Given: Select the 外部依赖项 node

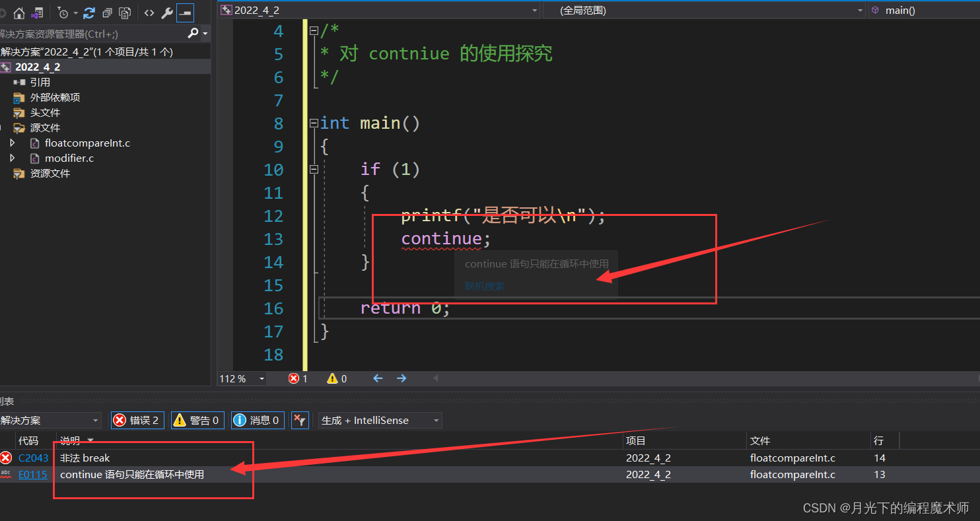Looking at the screenshot, I should (x=55, y=97).
